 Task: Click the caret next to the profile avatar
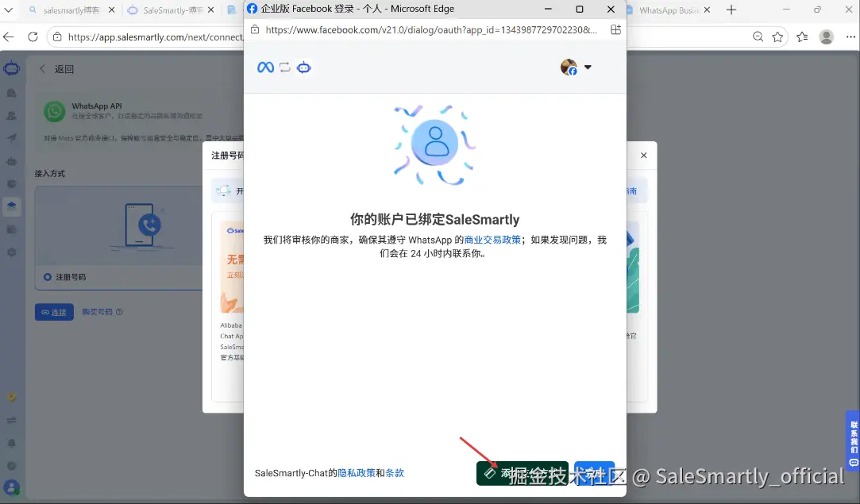pyautogui.click(x=588, y=67)
